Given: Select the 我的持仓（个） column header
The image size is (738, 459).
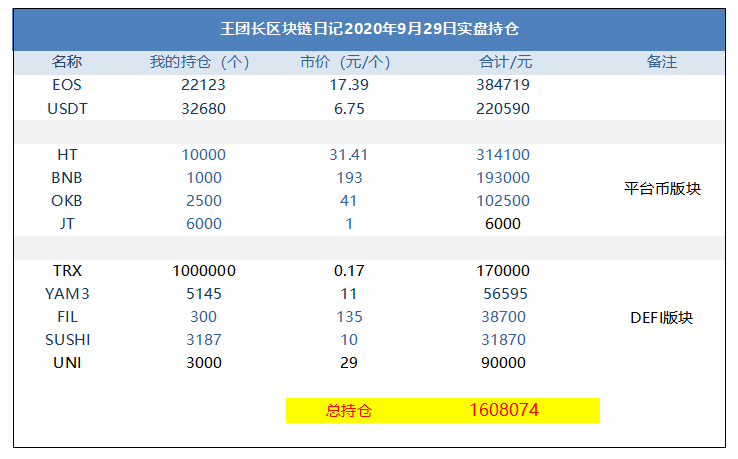Looking at the screenshot, I should tap(200, 62).
